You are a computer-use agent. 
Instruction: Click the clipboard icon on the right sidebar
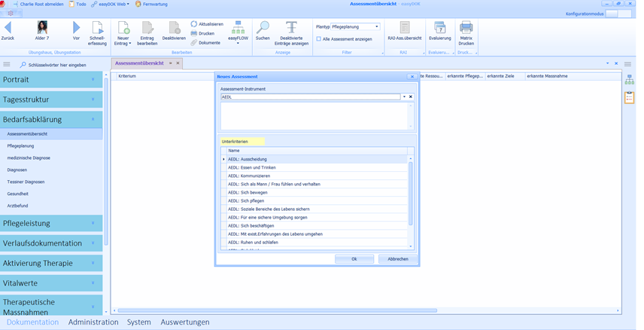[629, 97]
